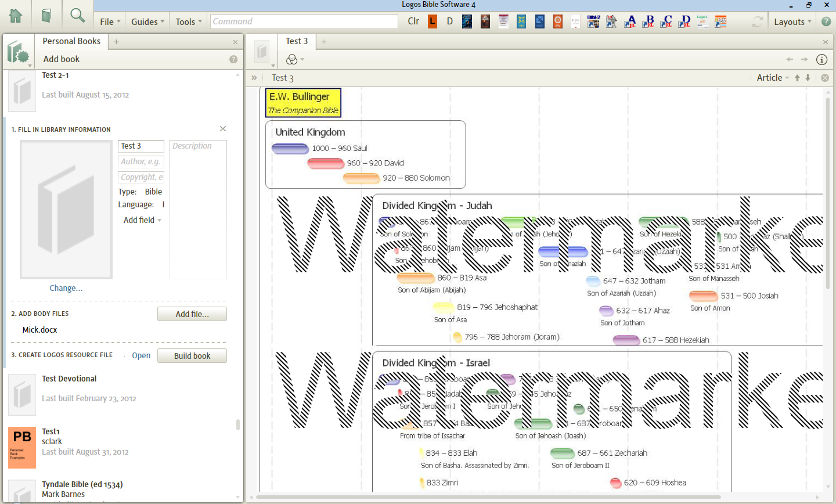Select the Test 3 tab
This screenshot has width=836, height=504.
(x=297, y=41)
